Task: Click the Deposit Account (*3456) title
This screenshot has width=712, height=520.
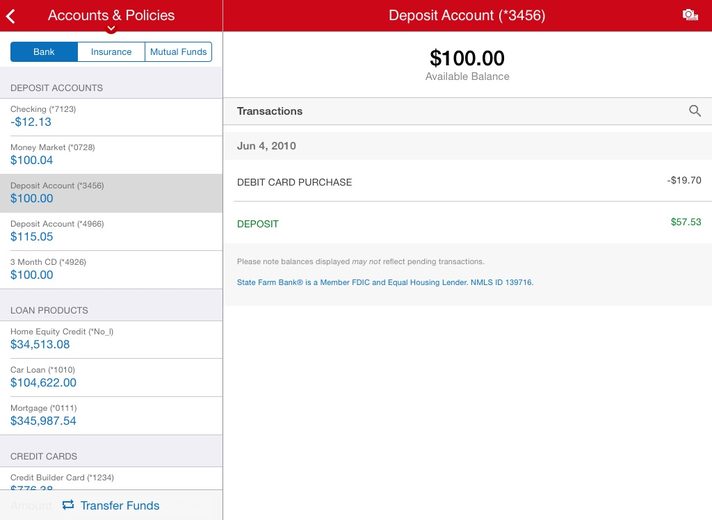Action: (x=467, y=15)
